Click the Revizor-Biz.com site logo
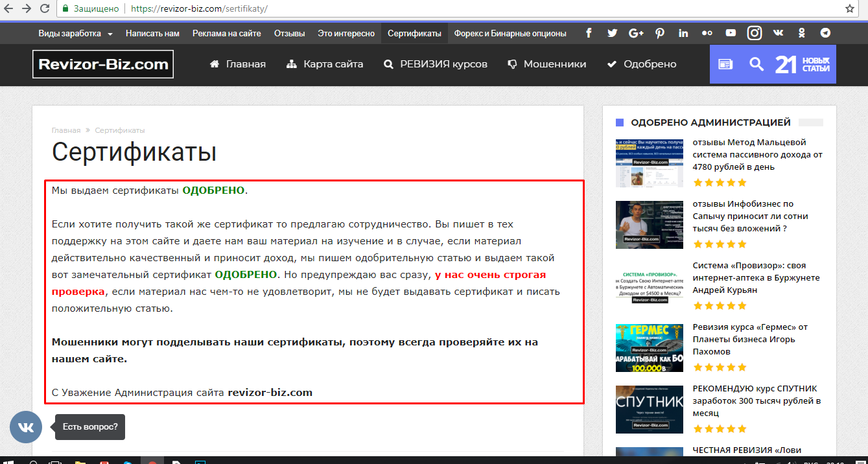The width and height of the screenshot is (868, 464). (103, 64)
